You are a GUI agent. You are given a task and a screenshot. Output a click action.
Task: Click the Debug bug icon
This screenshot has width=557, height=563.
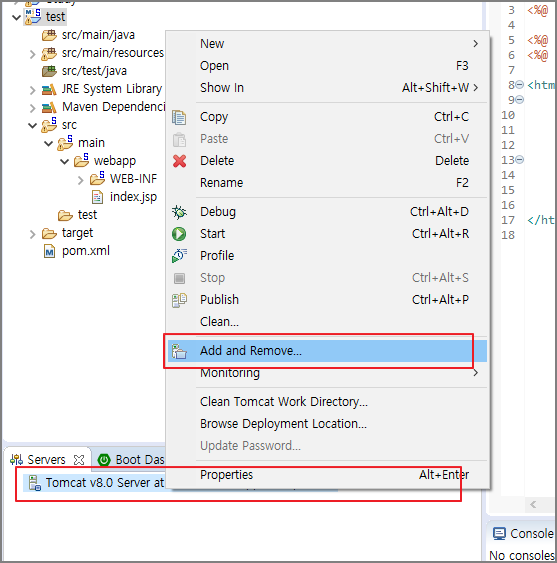(x=179, y=212)
